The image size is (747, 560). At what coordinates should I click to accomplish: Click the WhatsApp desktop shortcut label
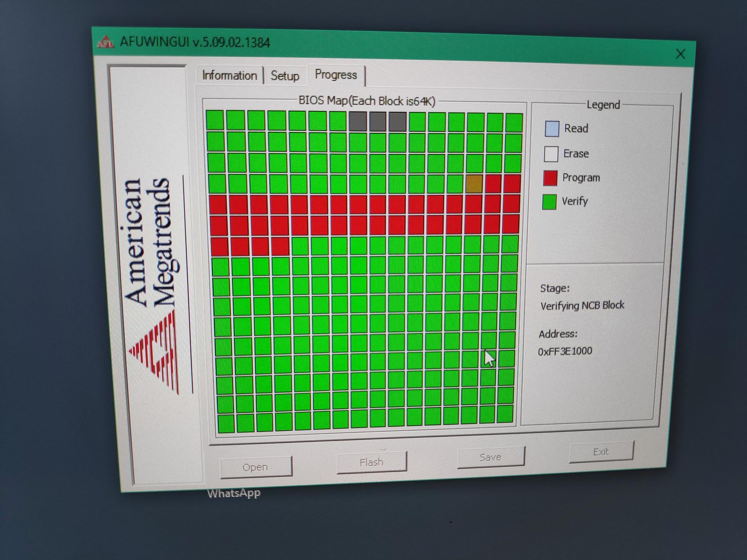pyautogui.click(x=234, y=493)
